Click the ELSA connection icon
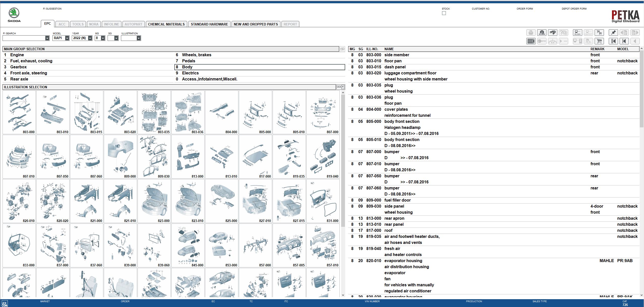This screenshot has width=644, height=307. click(577, 33)
